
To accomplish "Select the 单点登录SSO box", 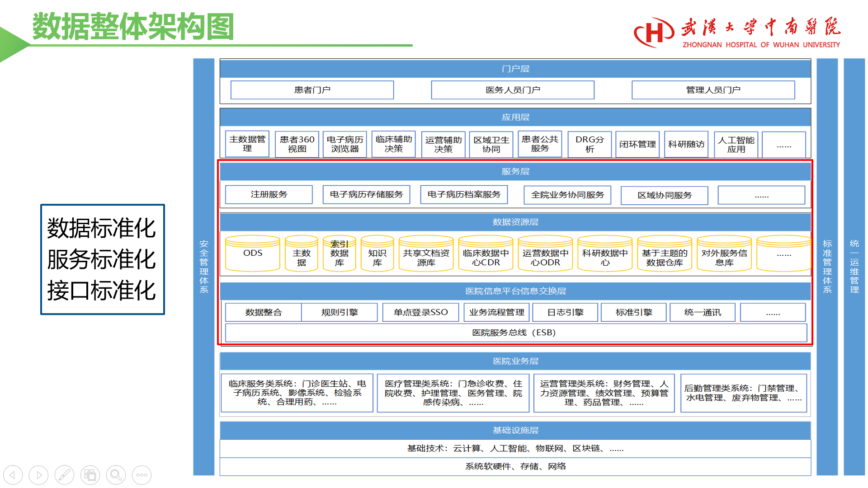I will pos(420,312).
